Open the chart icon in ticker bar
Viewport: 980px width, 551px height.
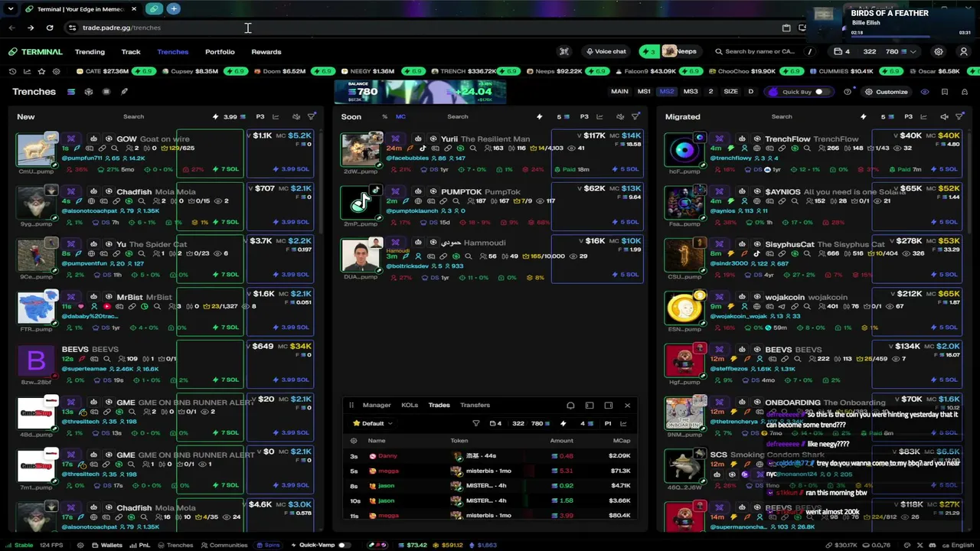(x=27, y=71)
